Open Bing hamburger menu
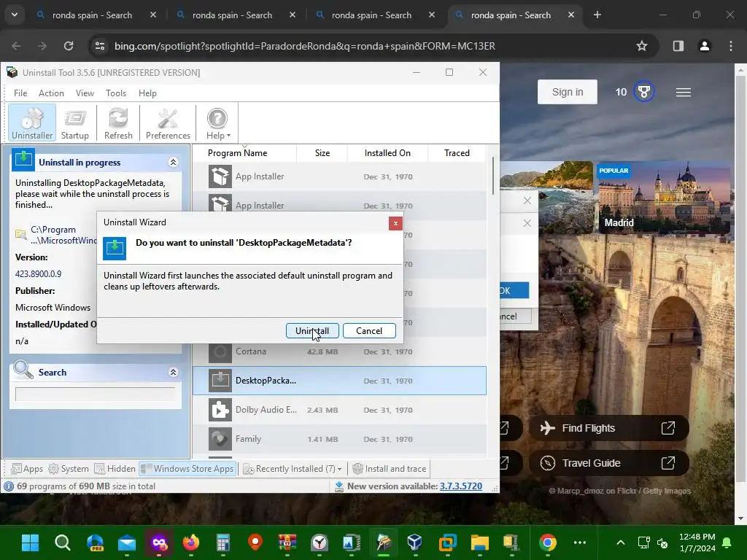 pyautogui.click(x=683, y=93)
